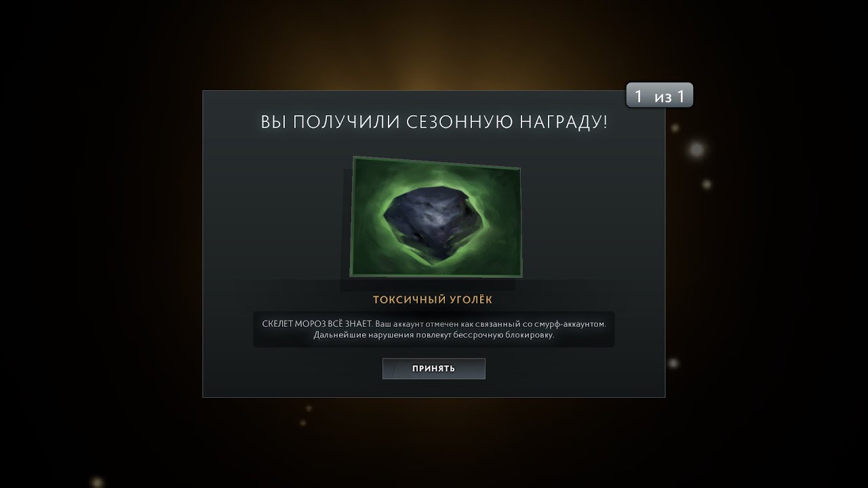
Task: Click the first '1' in reward counter
Action: 639,97
